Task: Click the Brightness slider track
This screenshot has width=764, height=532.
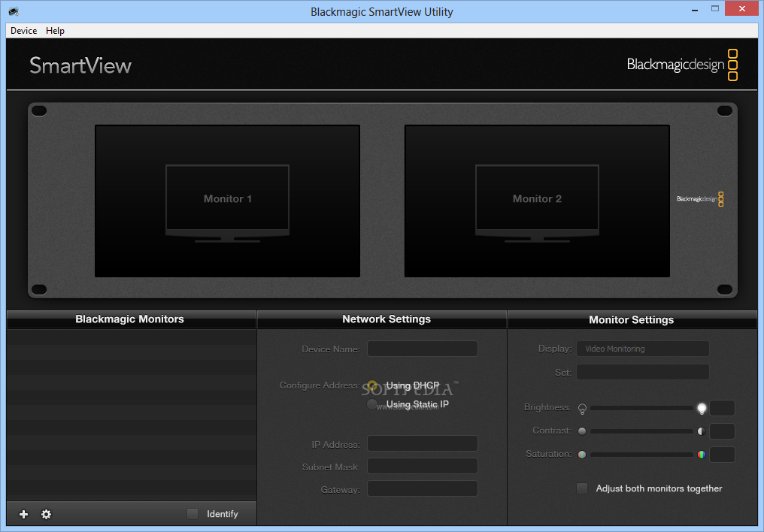Action: pos(641,408)
